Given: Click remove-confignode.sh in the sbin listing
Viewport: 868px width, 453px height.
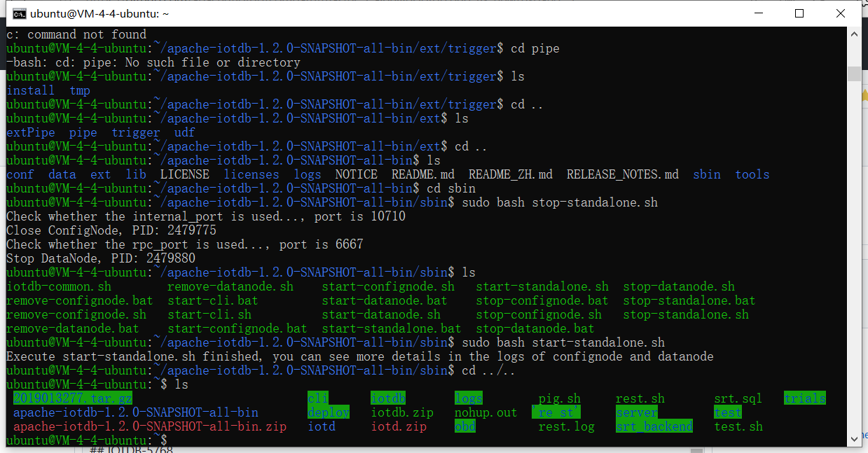Looking at the screenshot, I should tap(76, 314).
